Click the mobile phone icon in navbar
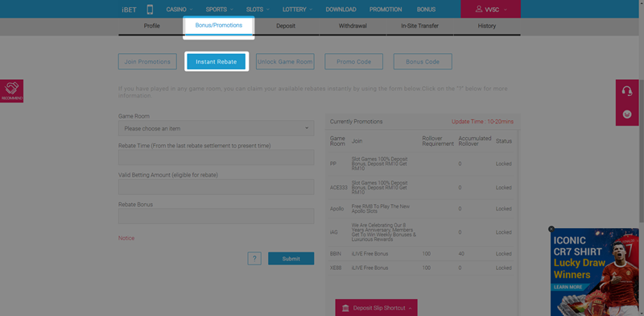This screenshot has width=644, height=316. tap(150, 9)
